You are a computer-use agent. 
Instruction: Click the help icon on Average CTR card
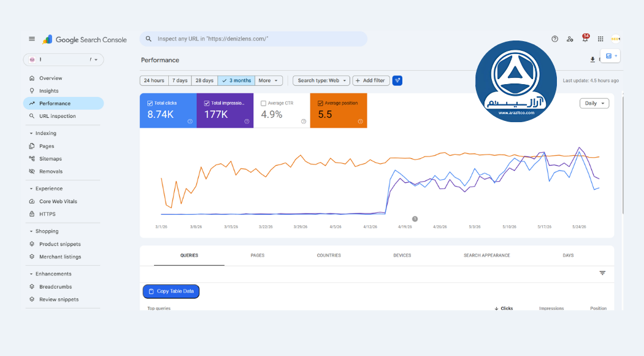point(303,122)
